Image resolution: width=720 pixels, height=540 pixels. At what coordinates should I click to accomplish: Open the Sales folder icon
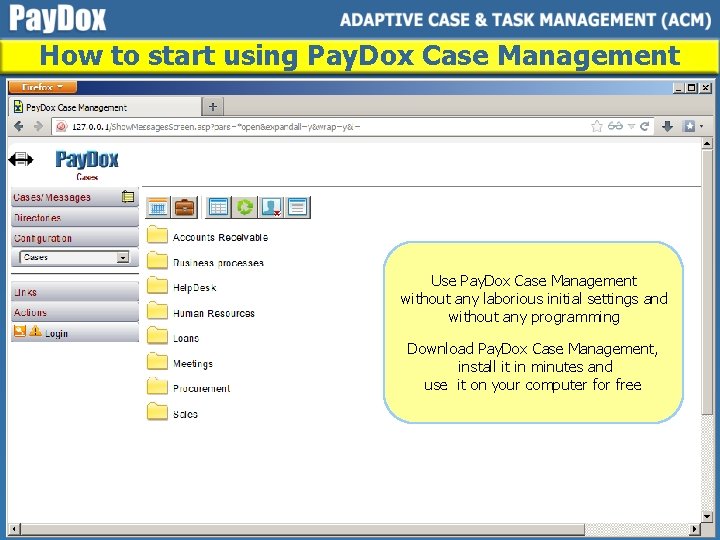pyautogui.click(x=157, y=411)
